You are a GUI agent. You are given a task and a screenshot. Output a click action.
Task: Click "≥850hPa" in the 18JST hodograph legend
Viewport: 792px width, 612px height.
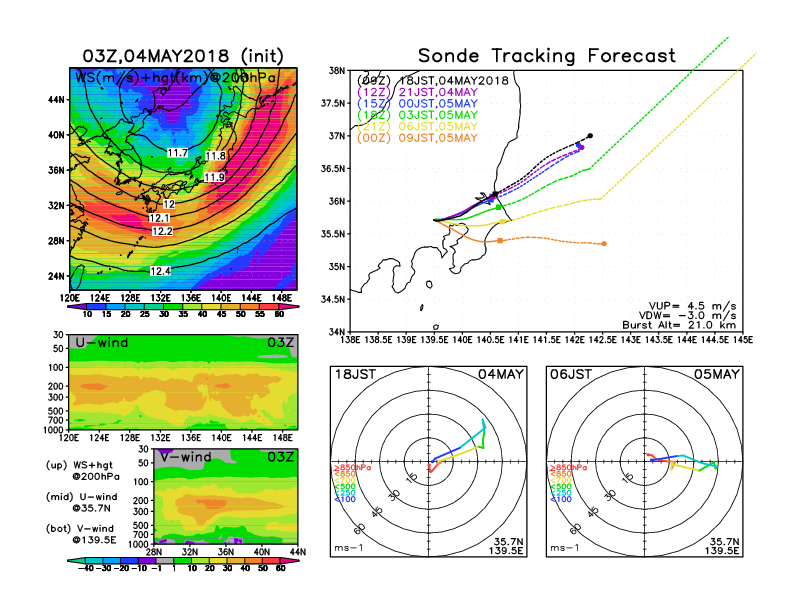[x=353, y=468]
